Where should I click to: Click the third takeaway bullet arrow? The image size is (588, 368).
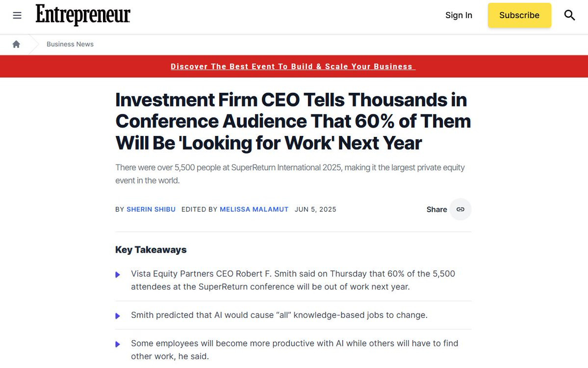click(x=118, y=344)
